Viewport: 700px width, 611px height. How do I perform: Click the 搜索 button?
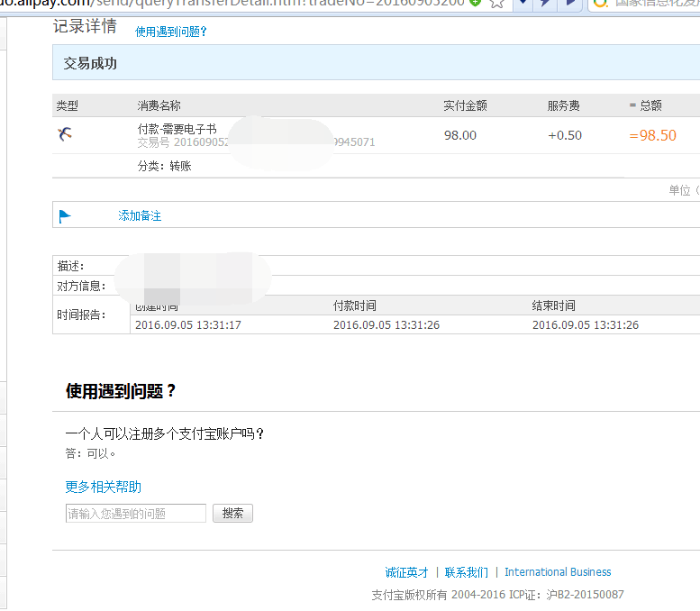[x=232, y=513]
